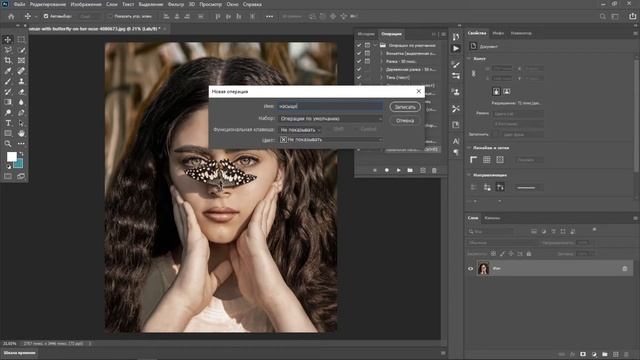Select the Rectangular Marquee tool
The width and height of the screenshot is (640, 360).
(x=21, y=40)
